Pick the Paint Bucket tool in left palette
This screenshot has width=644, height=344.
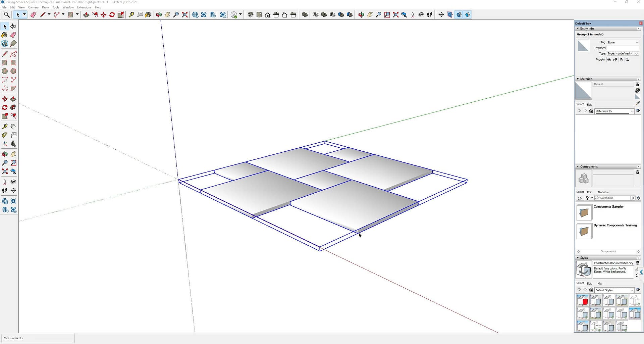point(5,35)
